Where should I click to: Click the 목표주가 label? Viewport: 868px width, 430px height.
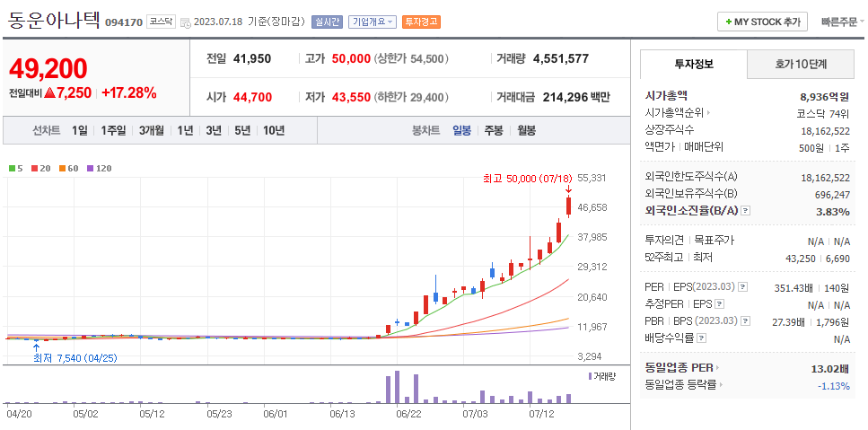pyautogui.click(x=715, y=241)
